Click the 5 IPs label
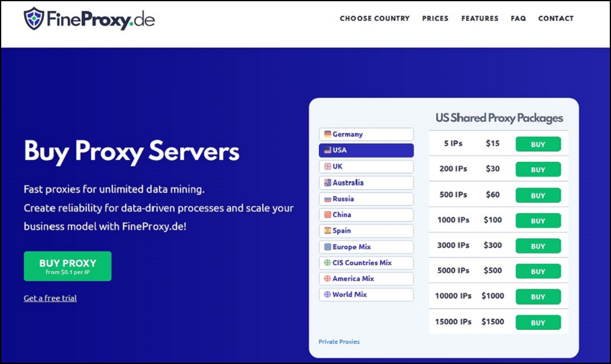This screenshot has width=611, height=364. coord(453,144)
